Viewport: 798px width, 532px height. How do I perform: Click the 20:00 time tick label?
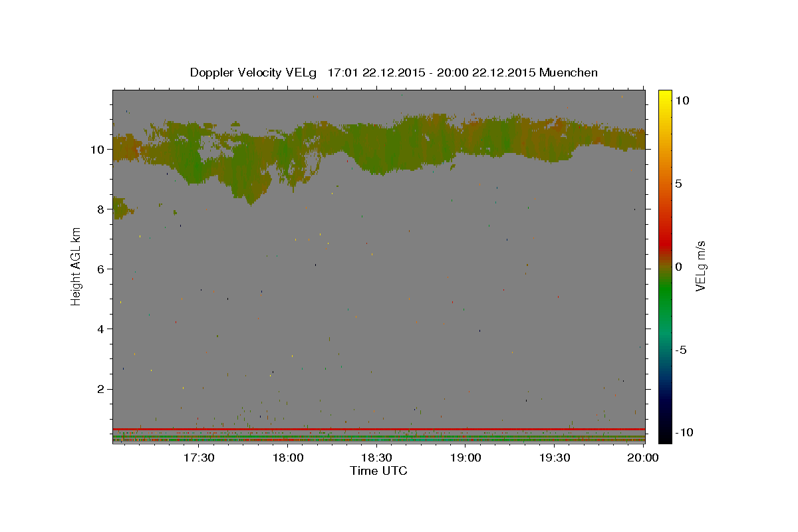click(x=643, y=458)
